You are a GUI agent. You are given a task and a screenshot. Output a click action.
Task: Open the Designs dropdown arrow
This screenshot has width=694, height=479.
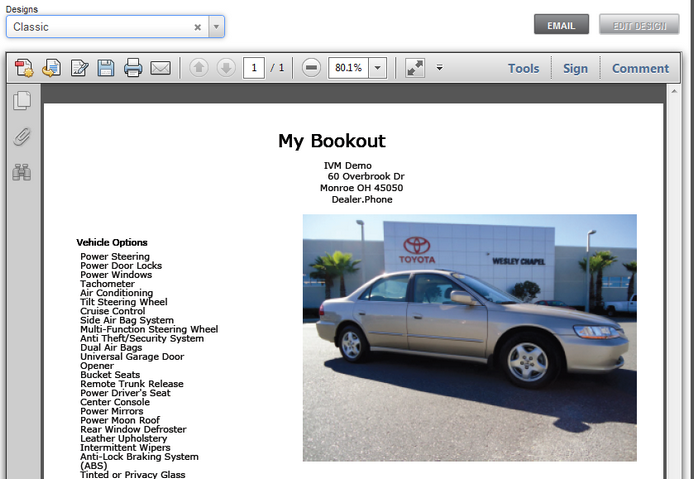coord(216,27)
